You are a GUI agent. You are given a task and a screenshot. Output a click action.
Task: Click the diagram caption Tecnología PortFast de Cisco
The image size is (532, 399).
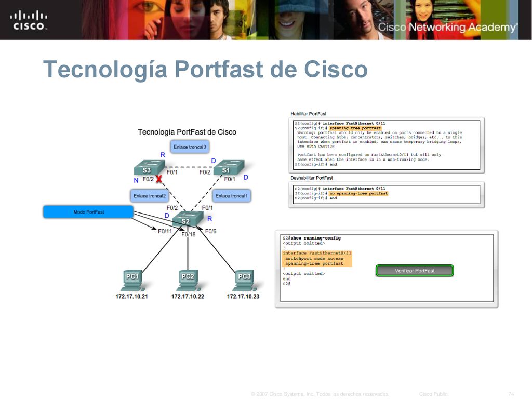pyautogui.click(x=187, y=132)
